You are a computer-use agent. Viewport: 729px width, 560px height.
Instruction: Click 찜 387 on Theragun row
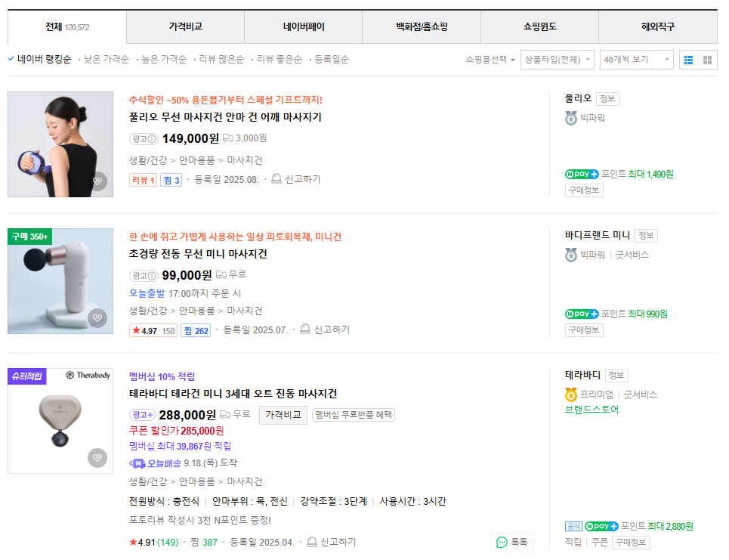click(x=204, y=543)
